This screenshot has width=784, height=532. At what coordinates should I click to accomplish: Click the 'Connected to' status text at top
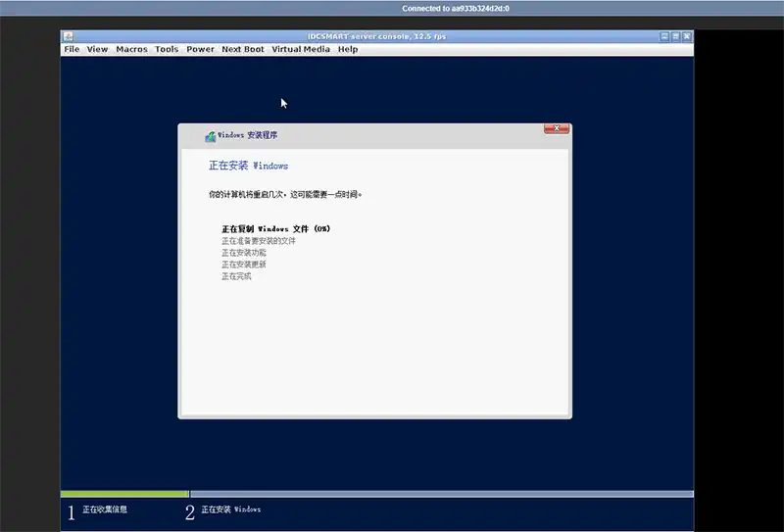(x=456, y=9)
